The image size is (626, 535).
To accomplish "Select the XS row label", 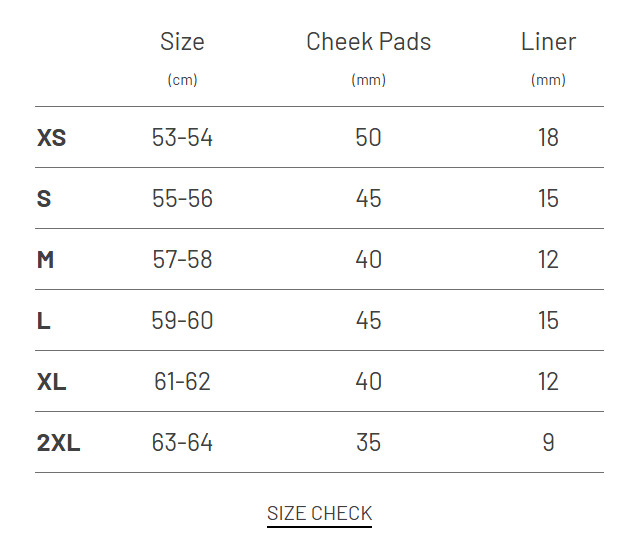I will [x=51, y=137].
